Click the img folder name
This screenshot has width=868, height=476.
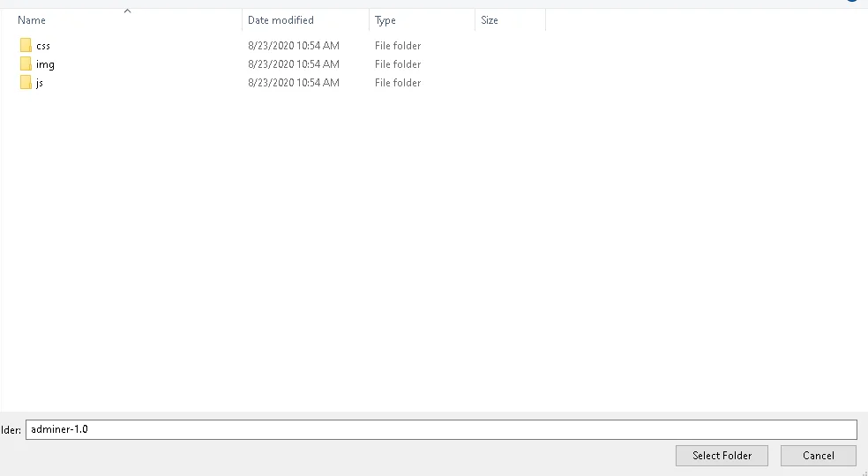point(45,64)
